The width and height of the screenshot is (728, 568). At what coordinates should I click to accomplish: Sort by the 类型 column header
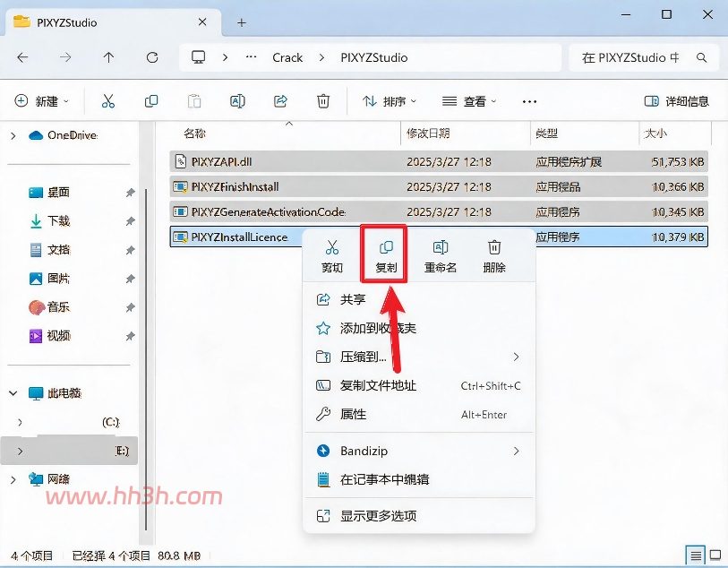click(x=585, y=133)
